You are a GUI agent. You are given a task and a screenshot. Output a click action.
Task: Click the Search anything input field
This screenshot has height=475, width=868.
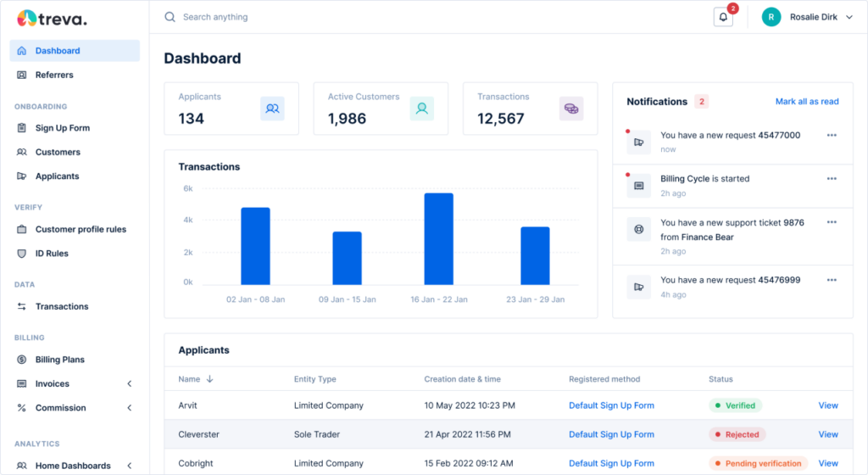click(339, 17)
